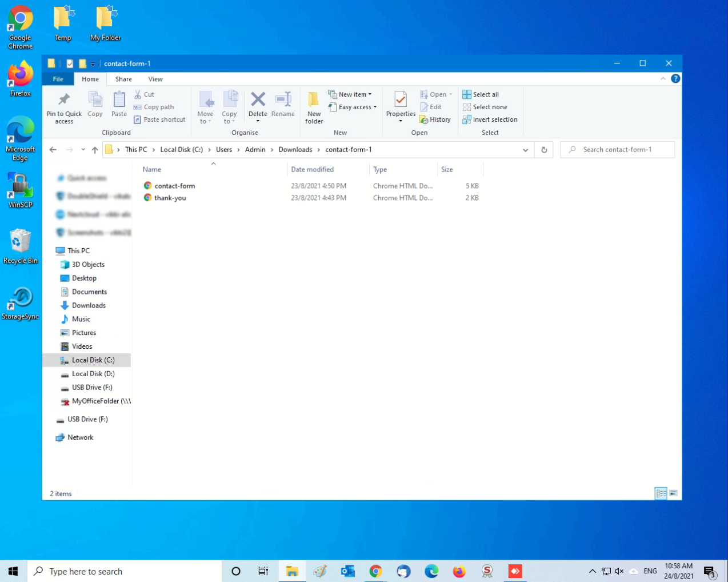Click the History button
728x582 pixels.
[435, 119]
